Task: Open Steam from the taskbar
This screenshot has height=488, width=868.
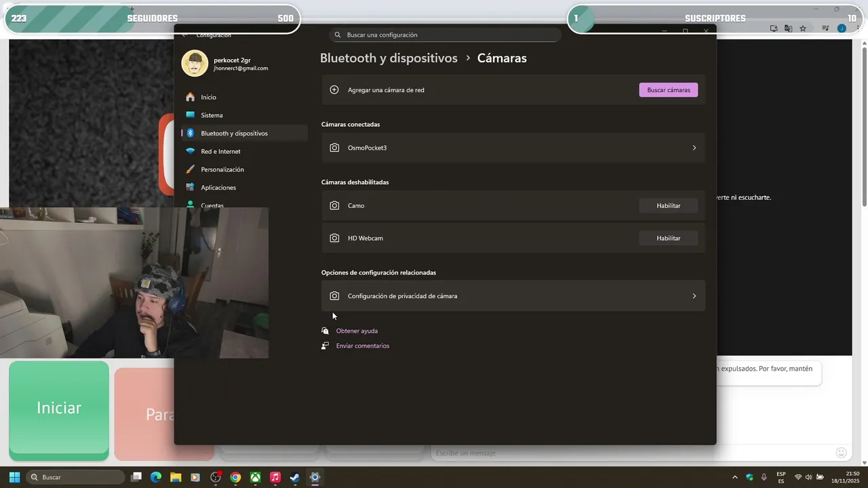Action: coord(295,477)
